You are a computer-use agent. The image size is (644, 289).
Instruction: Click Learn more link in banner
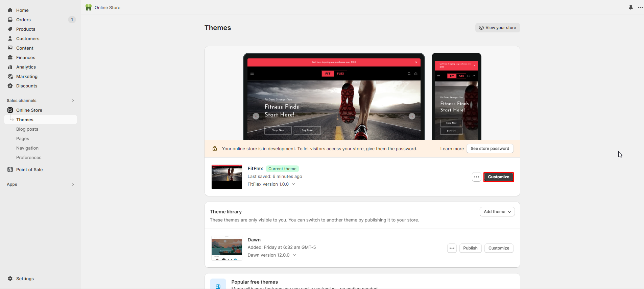tap(452, 149)
